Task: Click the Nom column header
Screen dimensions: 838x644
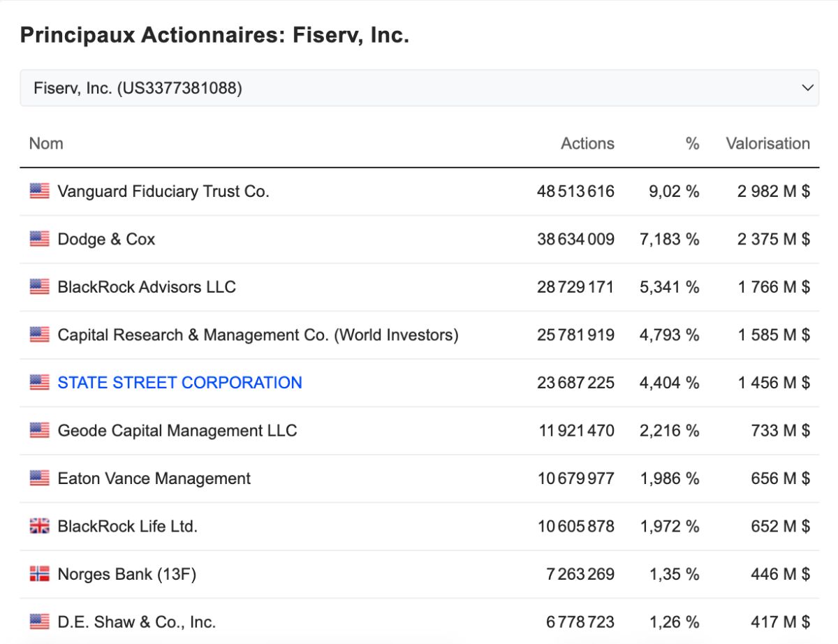Action: click(46, 143)
